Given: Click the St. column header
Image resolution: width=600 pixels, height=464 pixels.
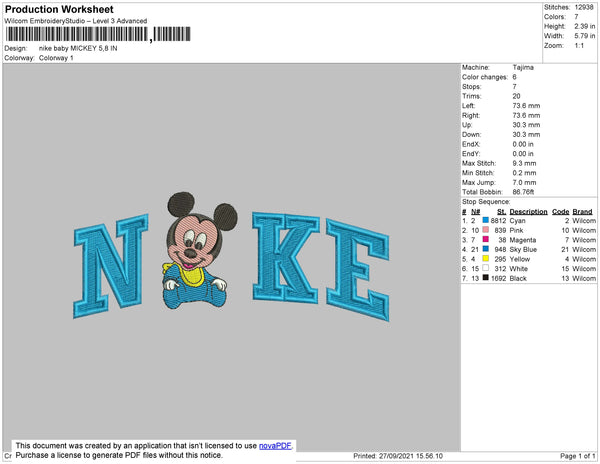Looking at the screenshot, I should [x=501, y=212].
